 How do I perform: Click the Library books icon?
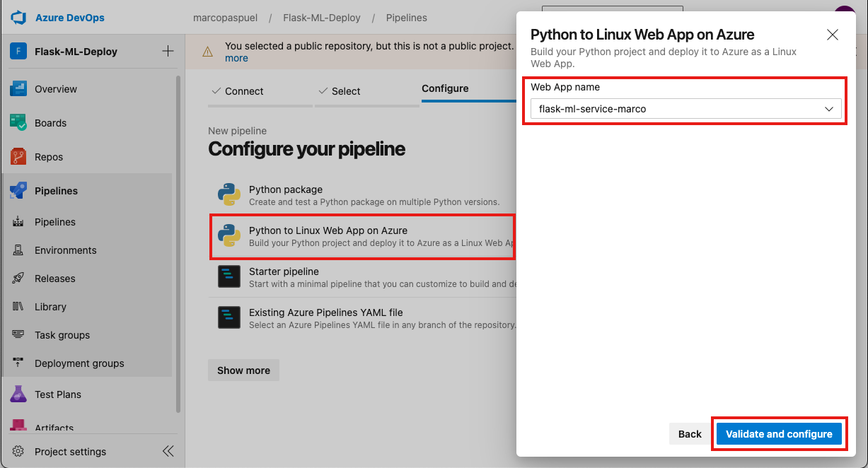point(19,307)
